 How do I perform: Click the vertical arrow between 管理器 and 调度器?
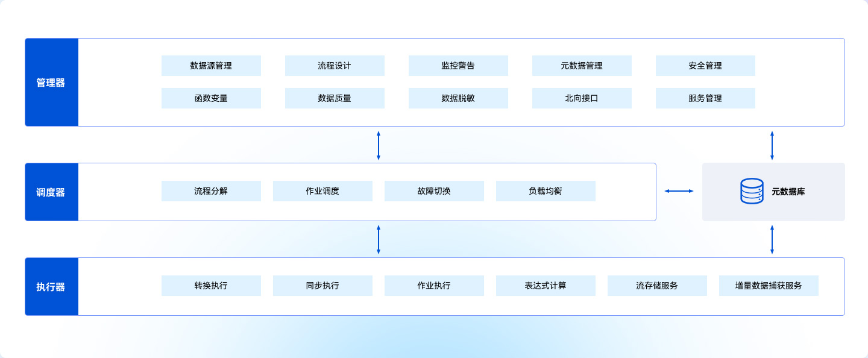pyautogui.click(x=379, y=145)
